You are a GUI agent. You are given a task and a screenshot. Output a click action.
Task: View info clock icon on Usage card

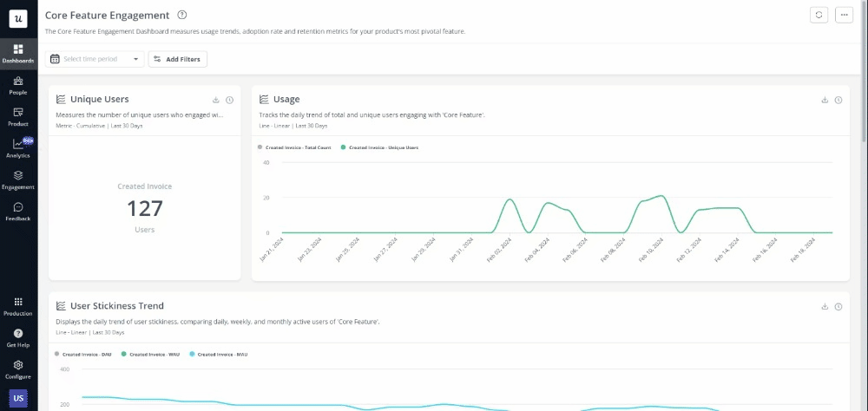pos(838,100)
